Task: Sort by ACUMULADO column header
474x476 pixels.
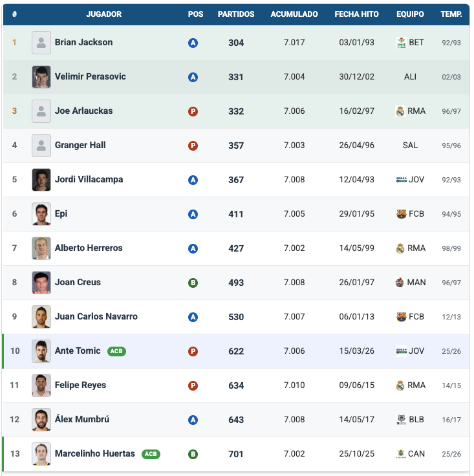Action: [x=294, y=14]
